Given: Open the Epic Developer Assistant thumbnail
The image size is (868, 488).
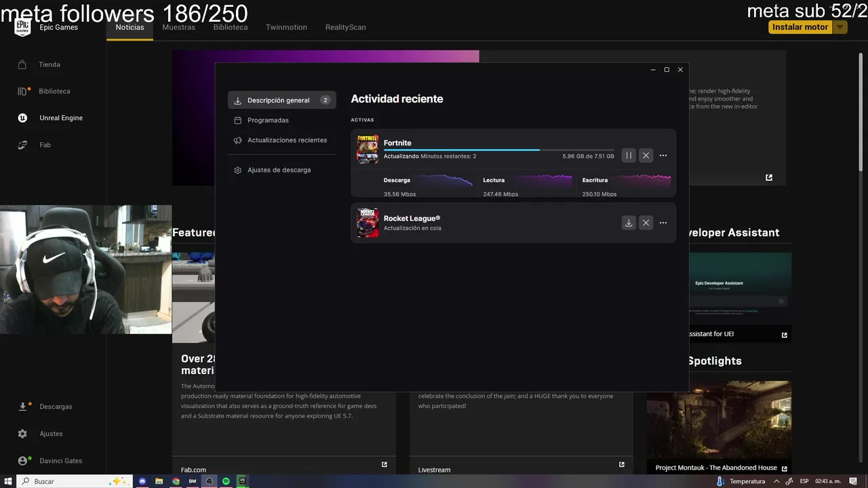Looking at the screenshot, I should coord(740,289).
